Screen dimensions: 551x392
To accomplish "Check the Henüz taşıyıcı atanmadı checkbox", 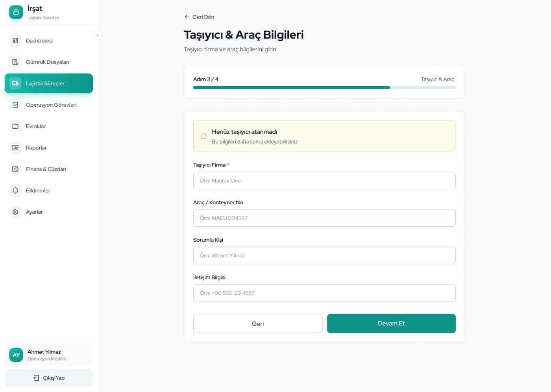I will click(x=203, y=136).
